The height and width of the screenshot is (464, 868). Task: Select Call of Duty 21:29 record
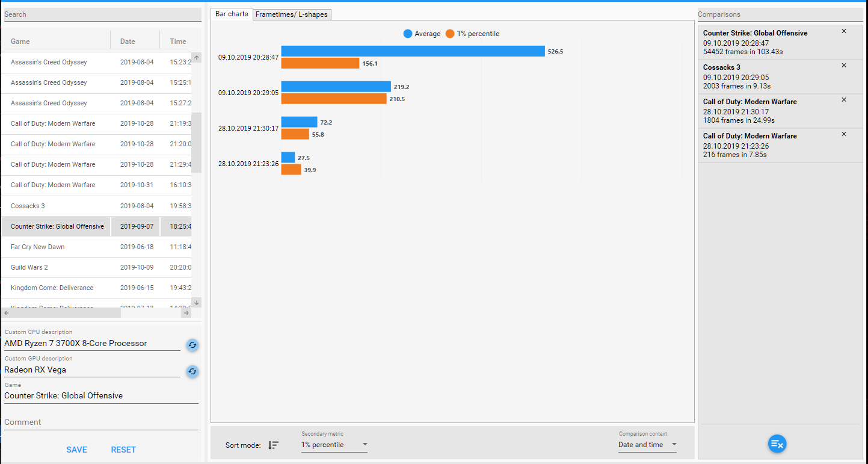pyautogui.click(x=96, y=164)
